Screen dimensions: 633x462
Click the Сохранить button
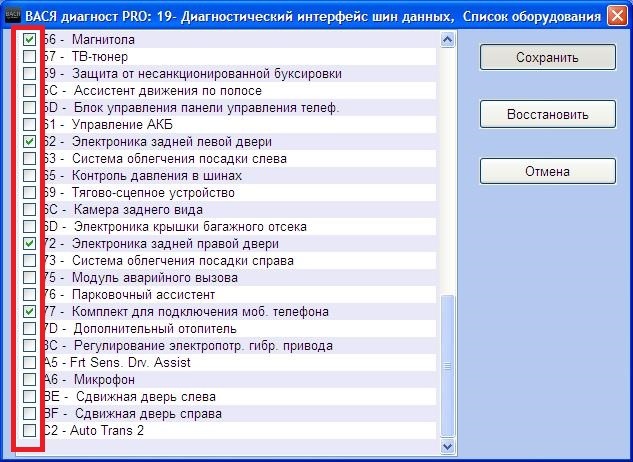tap(547, 57)
